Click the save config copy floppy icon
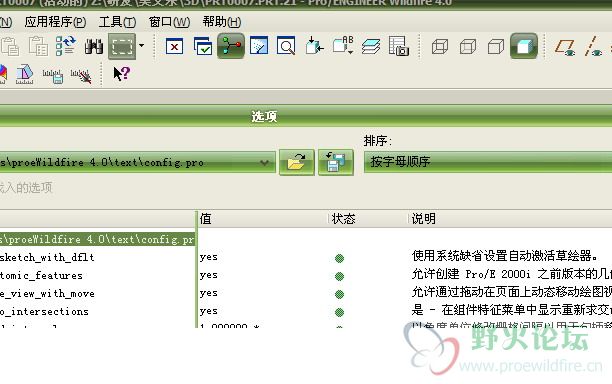 pos(336,162)
